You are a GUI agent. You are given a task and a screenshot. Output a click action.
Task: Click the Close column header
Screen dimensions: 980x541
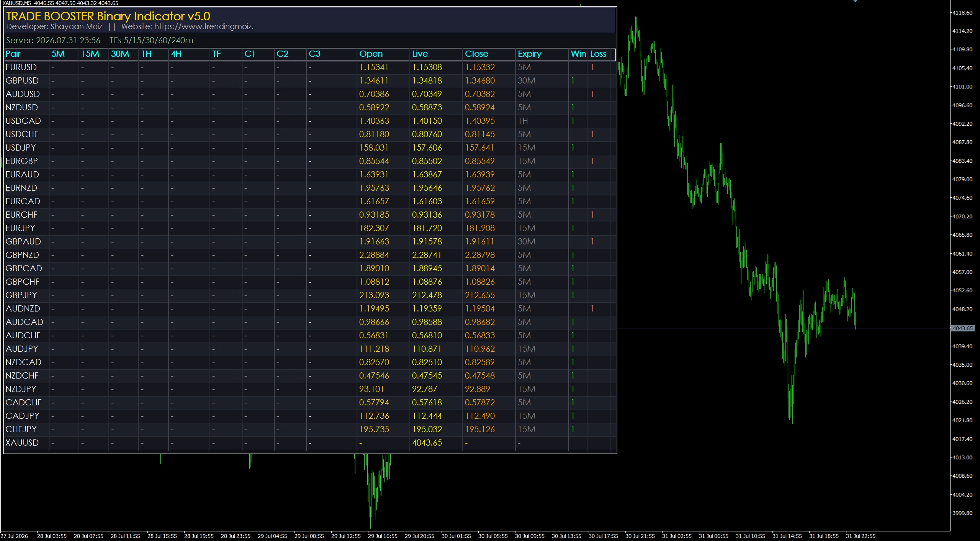click(476, 54)
